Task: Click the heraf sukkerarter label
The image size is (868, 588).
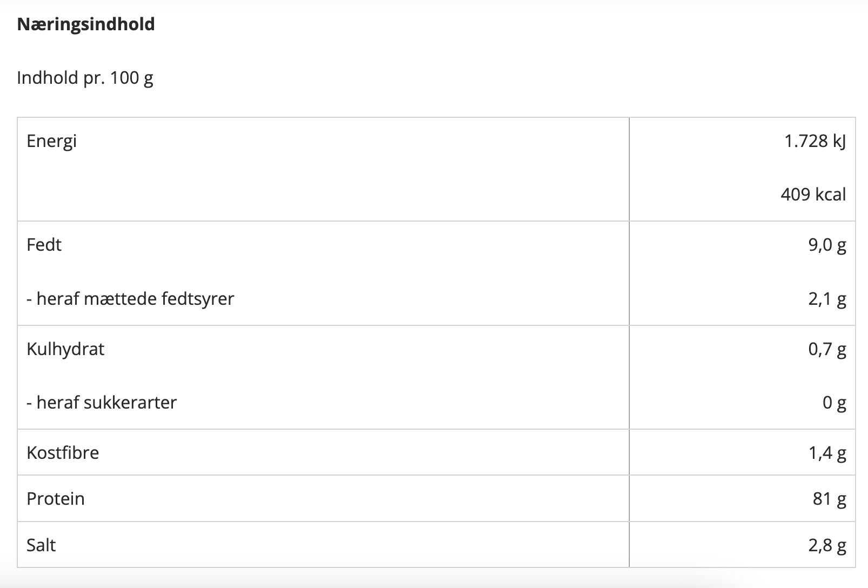Action: [102, 403]
